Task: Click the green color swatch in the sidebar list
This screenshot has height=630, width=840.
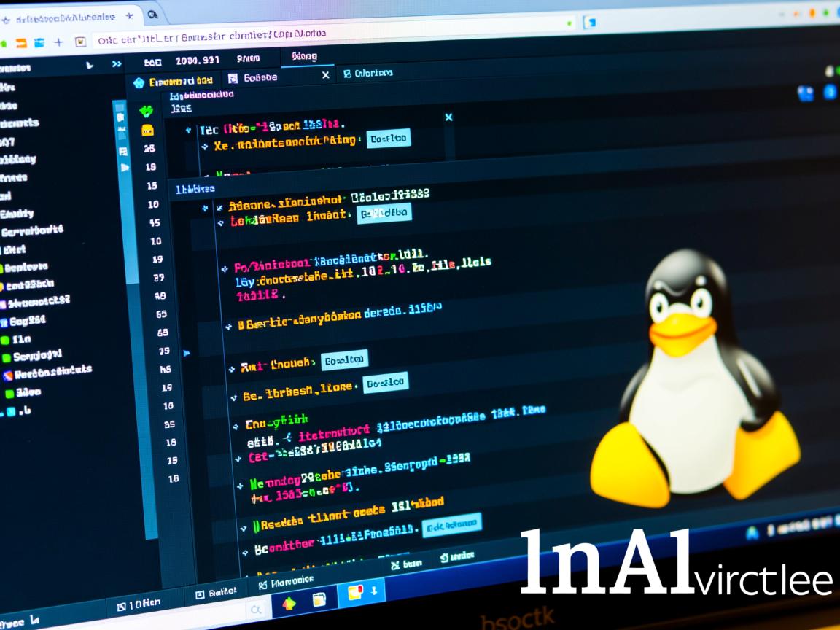Action: coord(6,339)
